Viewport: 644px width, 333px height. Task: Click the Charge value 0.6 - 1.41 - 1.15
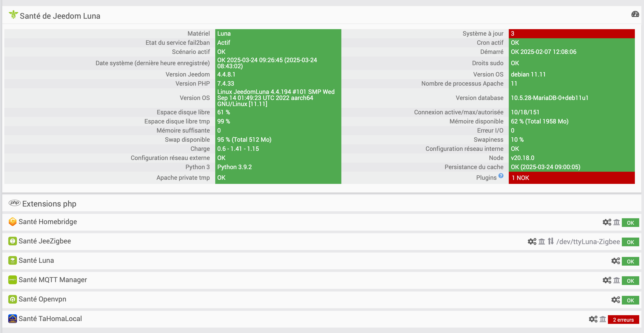click(x=278, y=149)
